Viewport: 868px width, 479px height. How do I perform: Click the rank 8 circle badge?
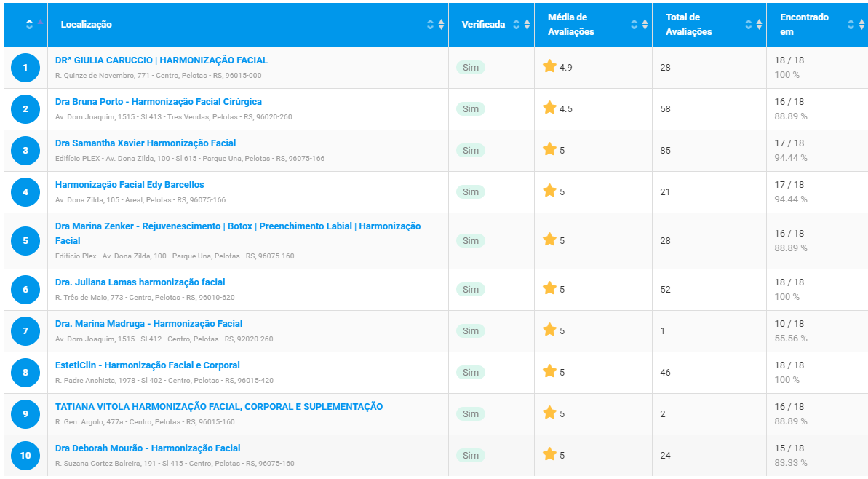point(25,373)
